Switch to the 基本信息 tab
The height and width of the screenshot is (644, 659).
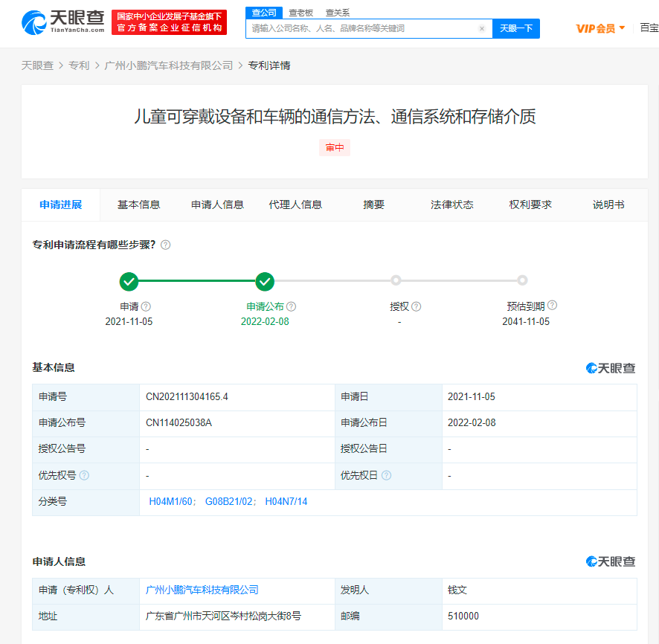point(138,205)
